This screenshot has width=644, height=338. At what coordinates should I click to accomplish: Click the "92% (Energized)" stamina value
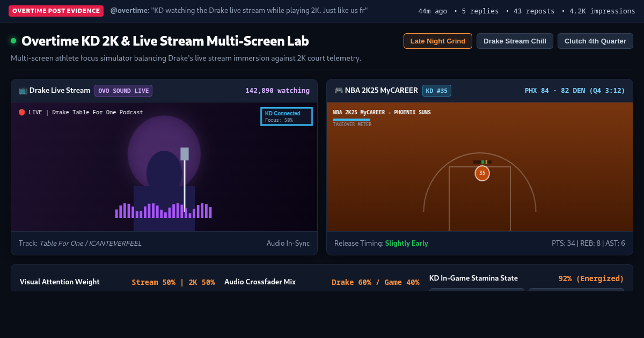click(x=591, y=278)
